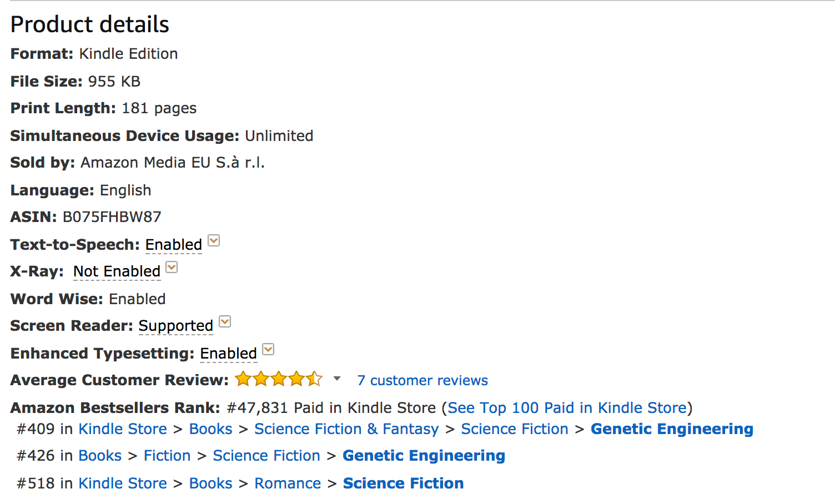
Task: Open Books link in #518 row
Action: click(211, 483)
